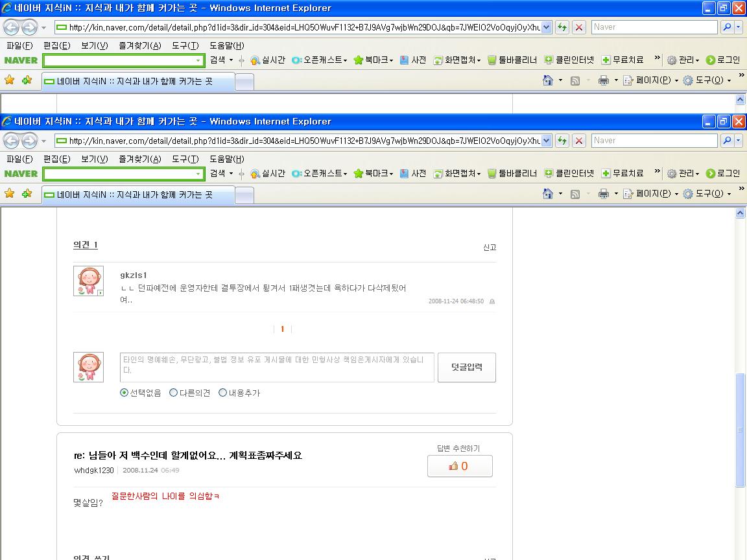Select the 선택없음 radio option
The width and height of the screenshot is (747, 560).
point(124,393)
